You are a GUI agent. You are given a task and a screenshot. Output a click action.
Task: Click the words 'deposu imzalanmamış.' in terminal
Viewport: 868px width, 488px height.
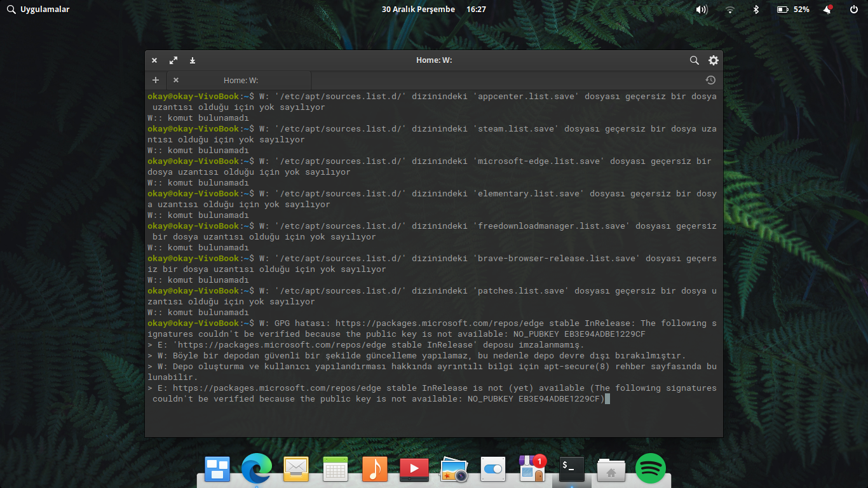pyautogui.click(x=534, y=345)
